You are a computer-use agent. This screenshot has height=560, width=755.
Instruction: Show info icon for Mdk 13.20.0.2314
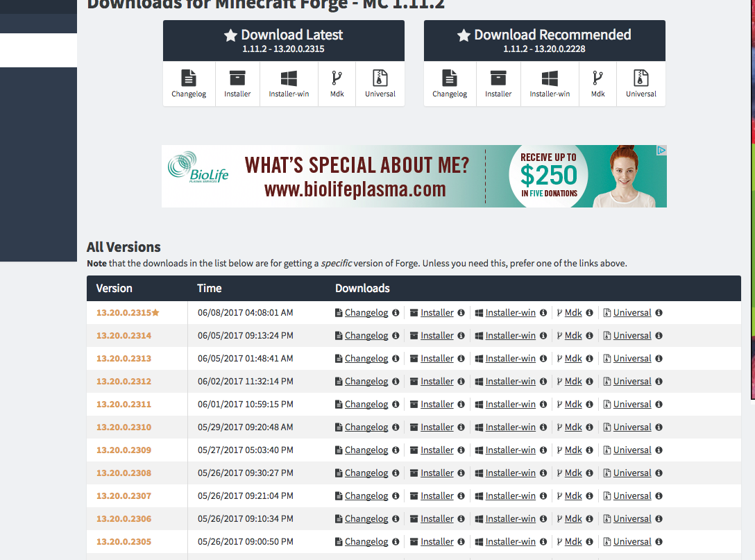pos(589,336)
